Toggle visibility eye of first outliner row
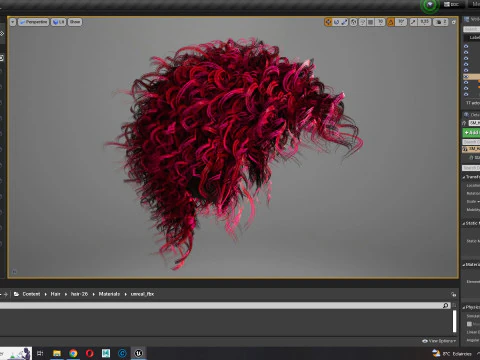Screen dimensions: 480x360 point(466,46)
